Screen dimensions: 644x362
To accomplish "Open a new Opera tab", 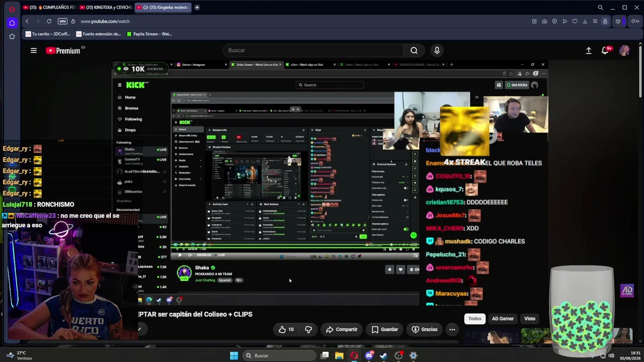I will click(197, 8).
